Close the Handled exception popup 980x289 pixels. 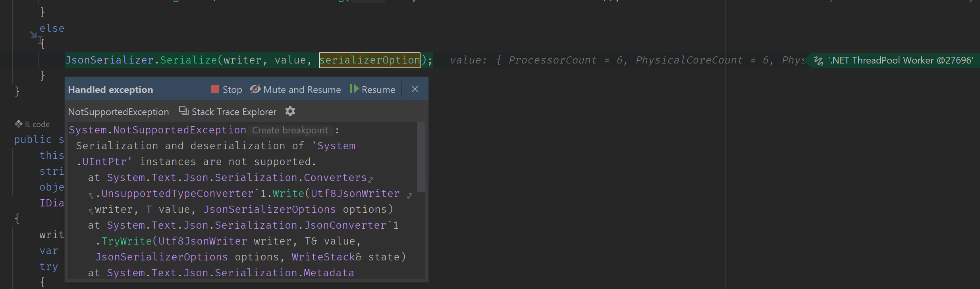[415, 89]
